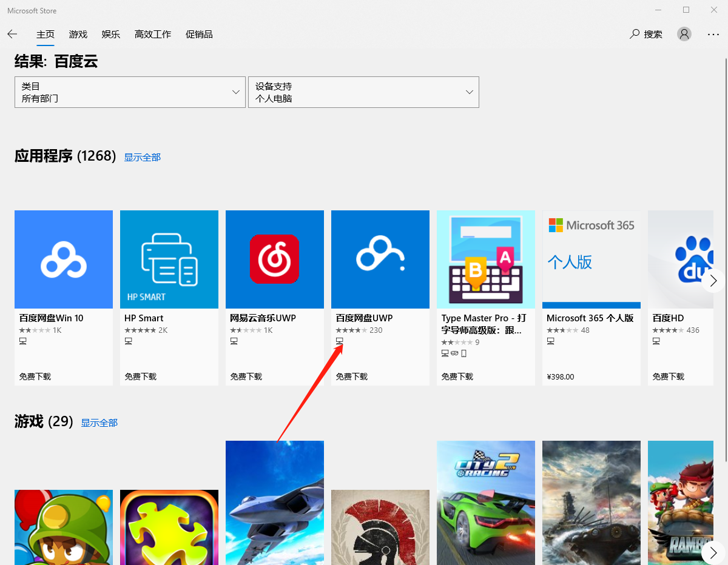Viewport: 728px width, 565px height.
Task: Switch to the 游戏 tab
Action: coord(78,35)
